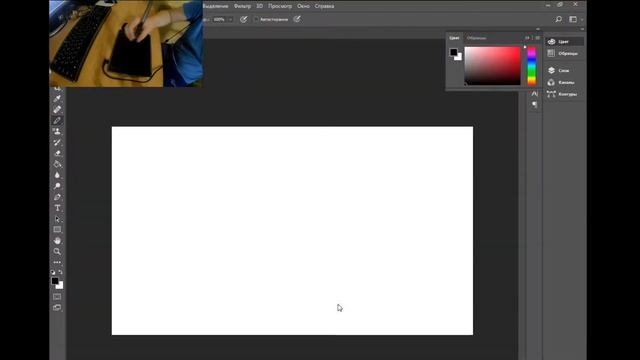Open the Справка menu
Viewport: 640px width, 360px height.
click(x=324, y=6)
